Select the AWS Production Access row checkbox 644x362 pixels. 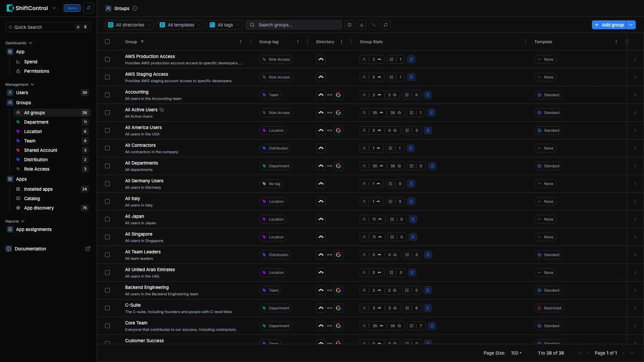pyautogui.click(x=107, y=59)
